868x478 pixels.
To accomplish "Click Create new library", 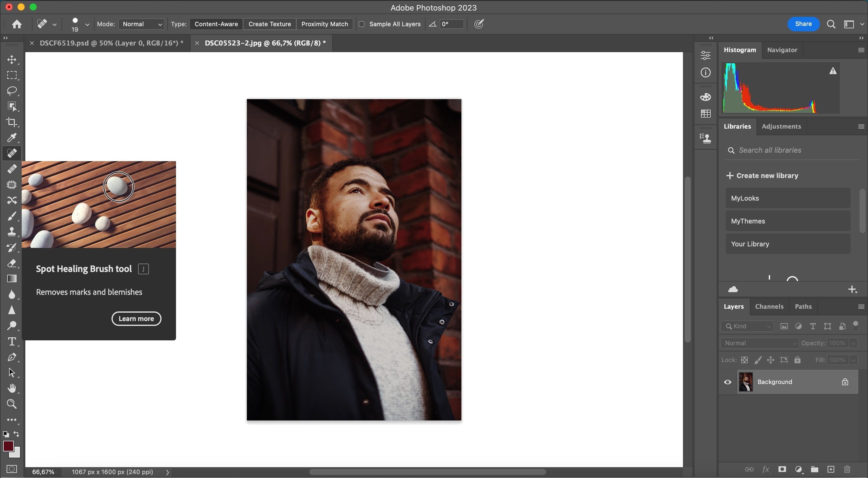I will click(x=762, y=176).
